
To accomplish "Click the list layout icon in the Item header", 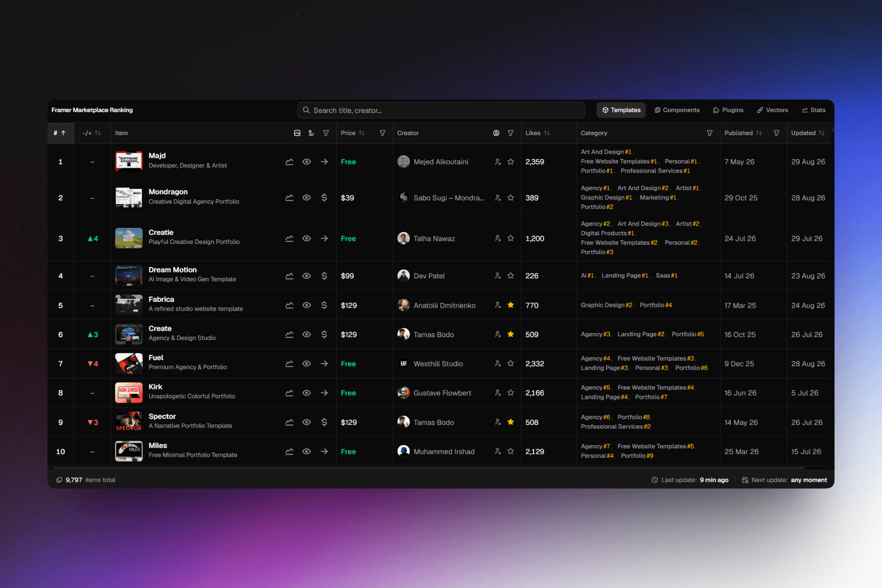I will 311,133.
